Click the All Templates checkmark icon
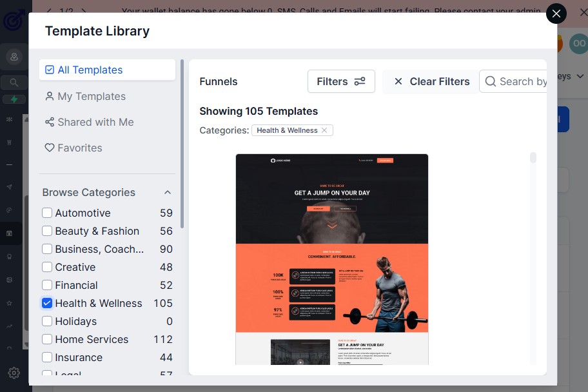Screen dimensions: 588x392 [50, 70]
